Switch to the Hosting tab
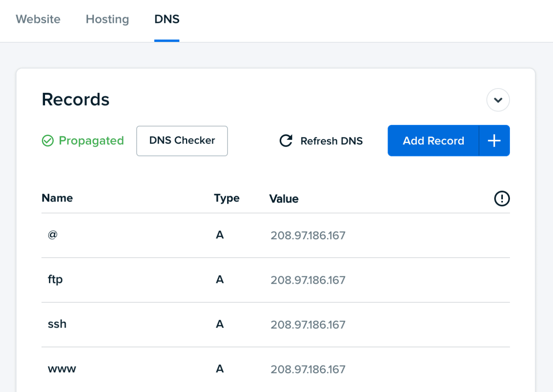 point(107,19)
